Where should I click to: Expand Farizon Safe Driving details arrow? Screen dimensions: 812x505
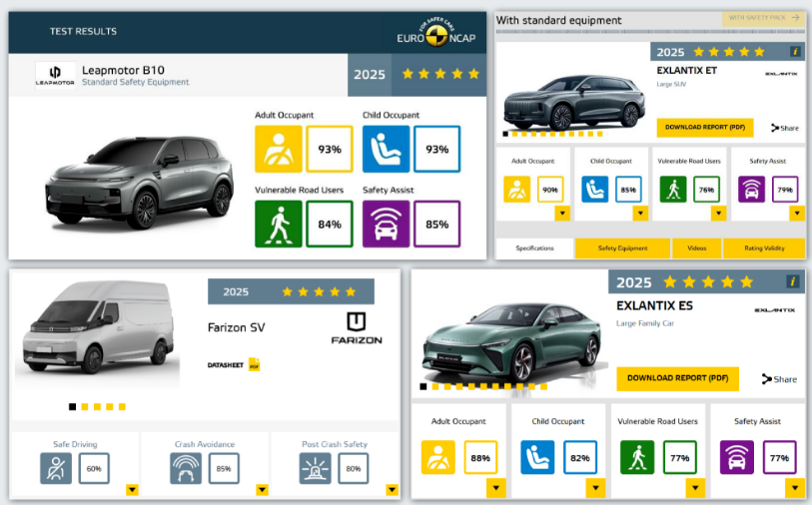click(132, 489)
